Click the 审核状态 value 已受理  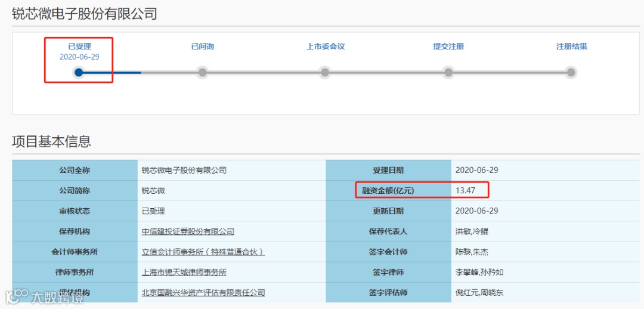153,211
